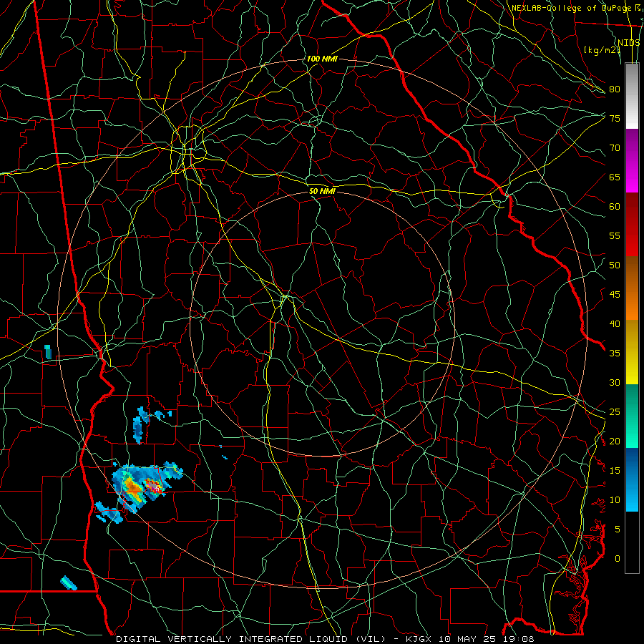Viewport: 644px width, 644px height.
Task: Click the 70 value on the VIL scale
Action: coord(615,148)
